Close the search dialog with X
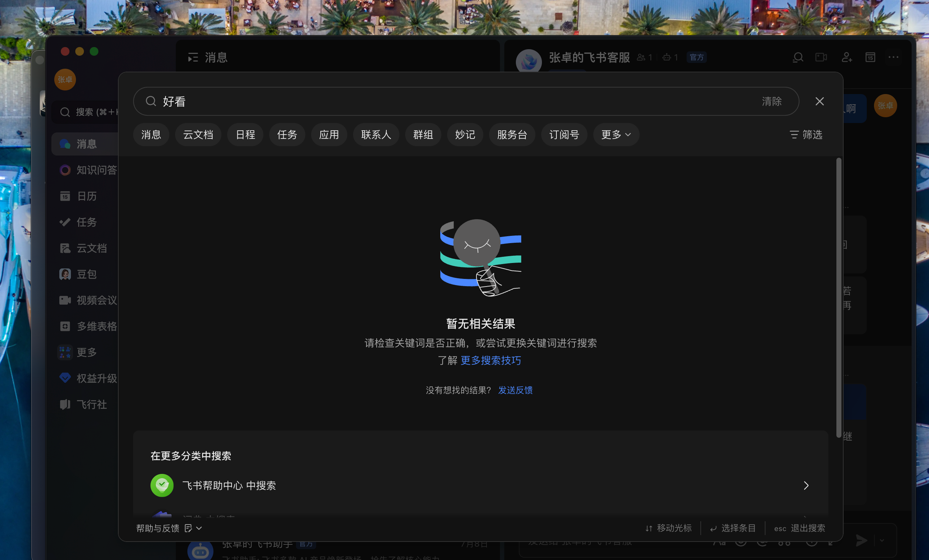Screen dimensions: 929x560 click(x=819, y=101)
